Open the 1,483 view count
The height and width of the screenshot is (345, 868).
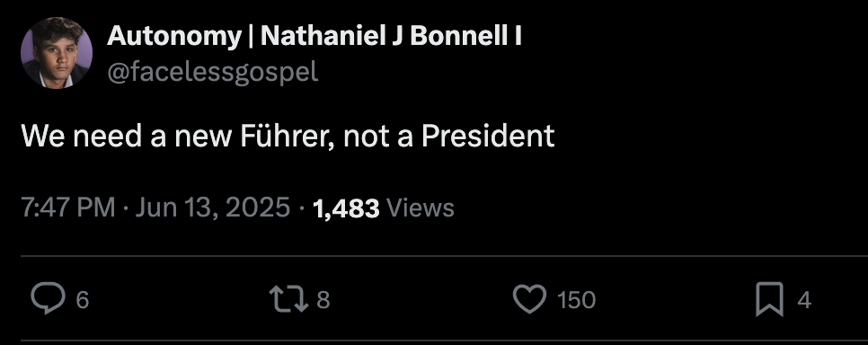[346, 208]
